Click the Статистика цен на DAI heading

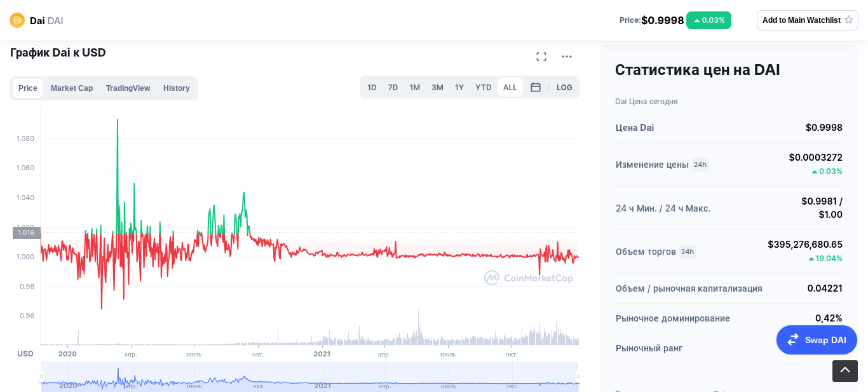tap(697, 70)
